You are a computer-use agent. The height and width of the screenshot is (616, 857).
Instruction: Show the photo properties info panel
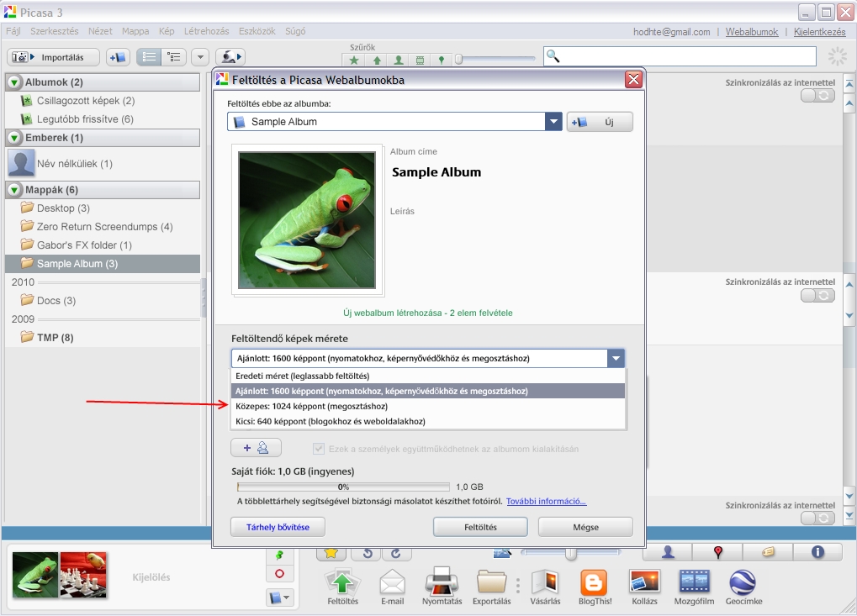click(817, 552)
